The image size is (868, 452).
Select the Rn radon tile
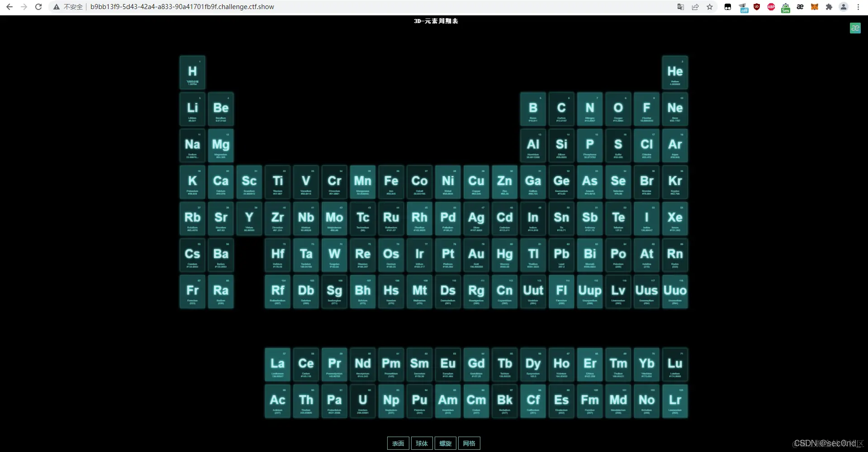675,255
